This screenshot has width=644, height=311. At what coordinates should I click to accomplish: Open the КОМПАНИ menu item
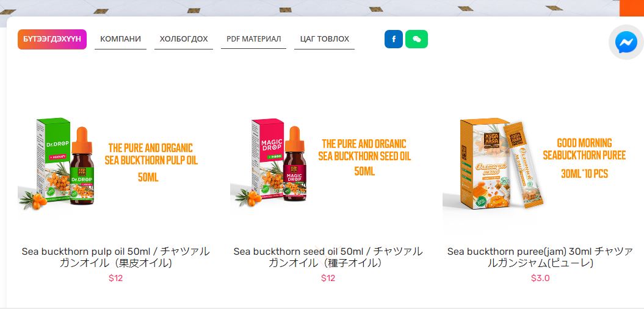pyautogui.click(x=120, y=39)
